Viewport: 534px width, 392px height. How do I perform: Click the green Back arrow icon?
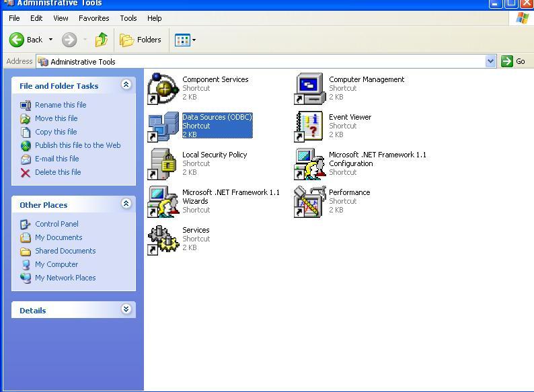coord(16,40)
